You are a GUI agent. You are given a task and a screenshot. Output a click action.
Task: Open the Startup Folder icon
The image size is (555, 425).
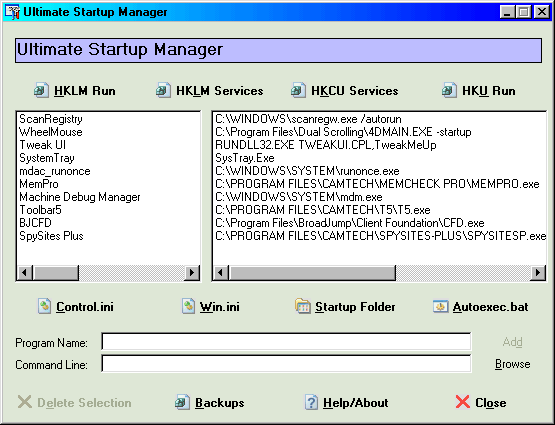point(303,306)
